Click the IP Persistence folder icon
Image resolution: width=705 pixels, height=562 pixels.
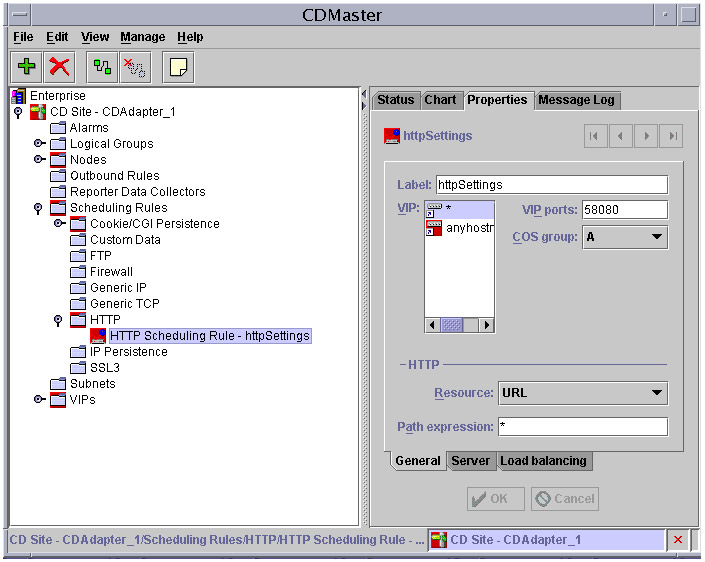coord(78,352)
